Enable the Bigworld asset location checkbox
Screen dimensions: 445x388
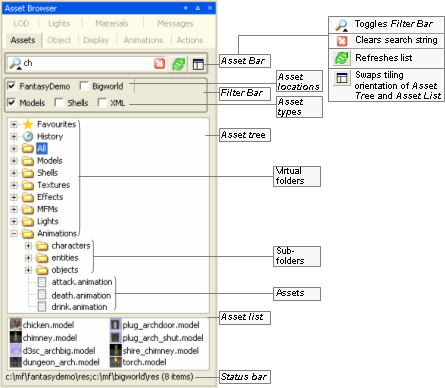click(84, 86)
